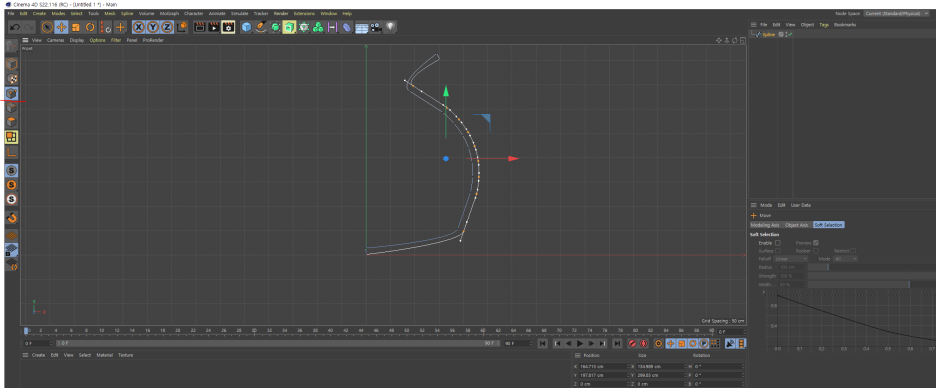936x388 pixels.
Task: Open Object Manager Tags menu
Action: (x=824, y=24)
